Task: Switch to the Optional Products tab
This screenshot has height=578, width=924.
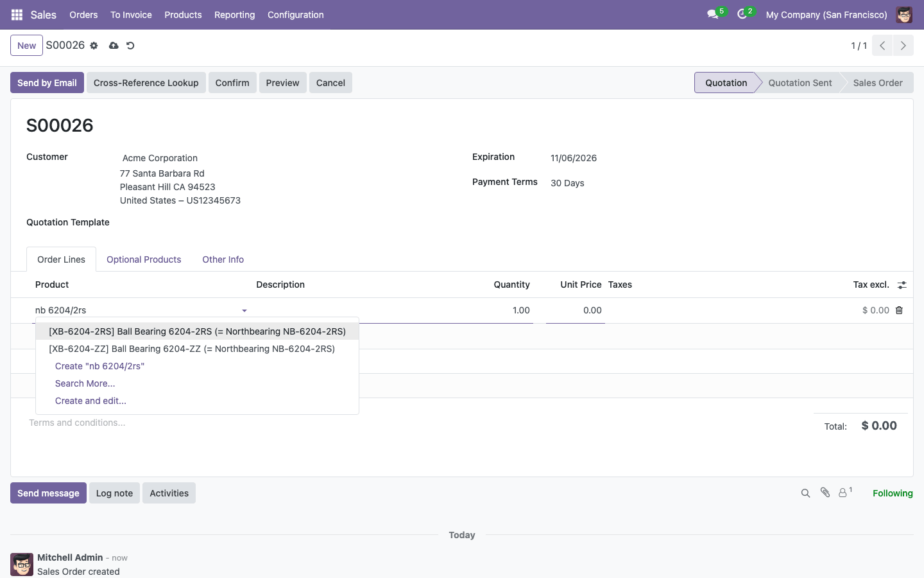Action: pos(144,259)
